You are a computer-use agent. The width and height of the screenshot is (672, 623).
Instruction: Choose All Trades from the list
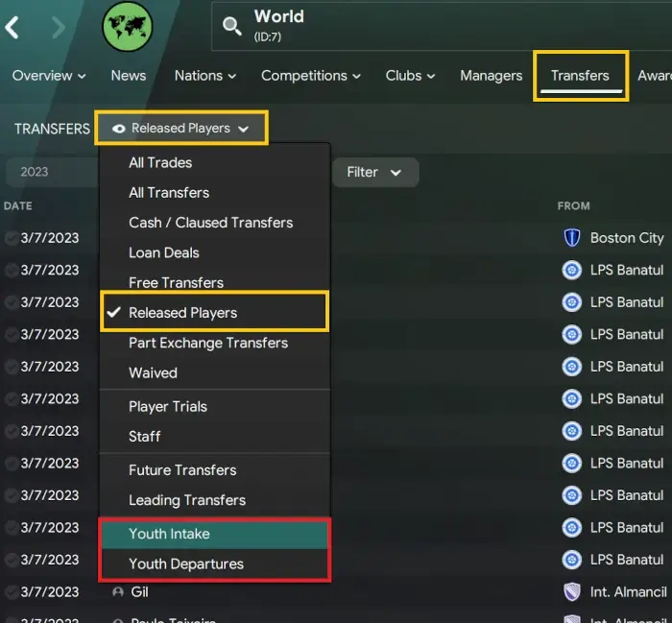point(215,163)
